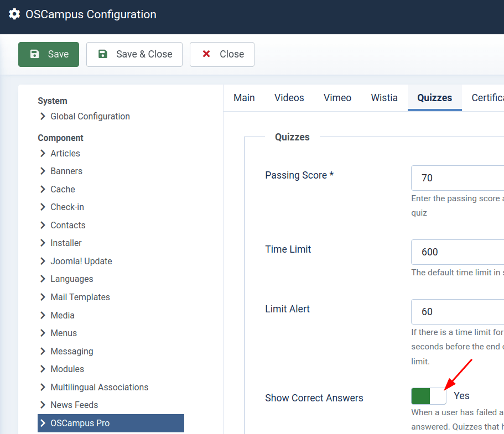Expand the Banners chevron
This screenshot has width=504, height=434.
click(x=43, y=171)
